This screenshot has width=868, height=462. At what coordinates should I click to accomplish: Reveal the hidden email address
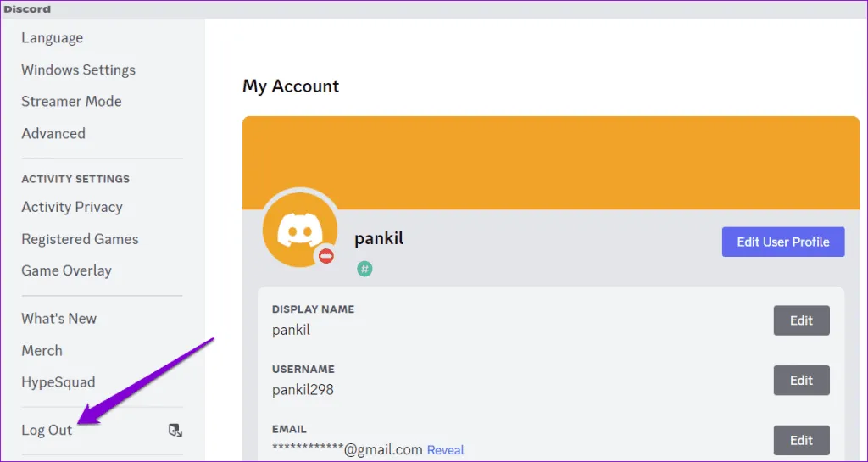click(445, 450)
